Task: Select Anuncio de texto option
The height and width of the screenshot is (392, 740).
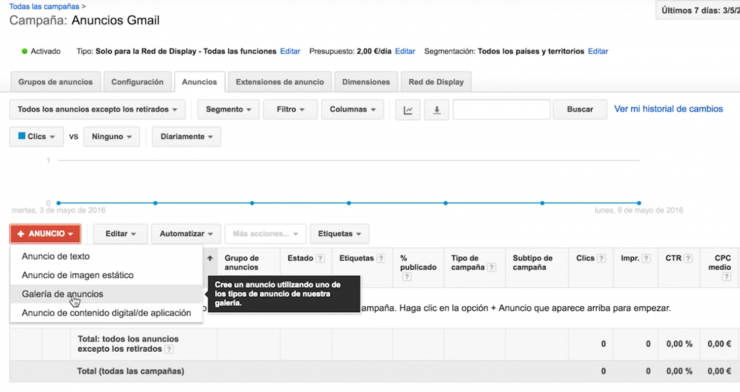Action: [107, 256]
